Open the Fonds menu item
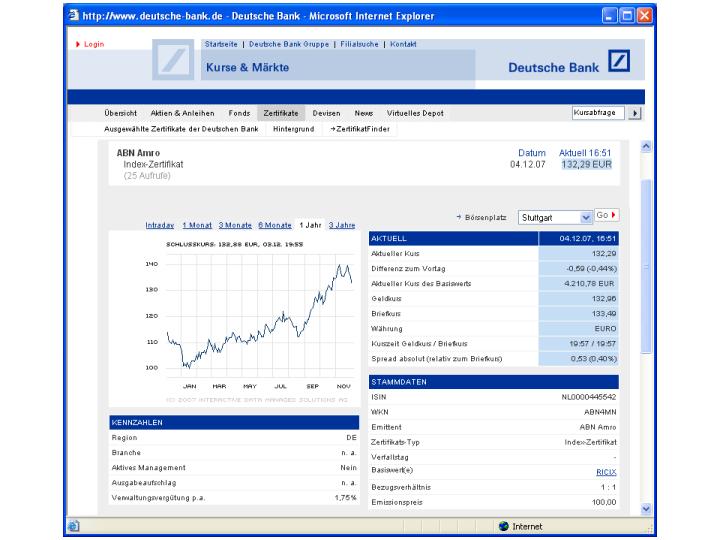Viewport: 720px width, 540px height. [239, 114]
